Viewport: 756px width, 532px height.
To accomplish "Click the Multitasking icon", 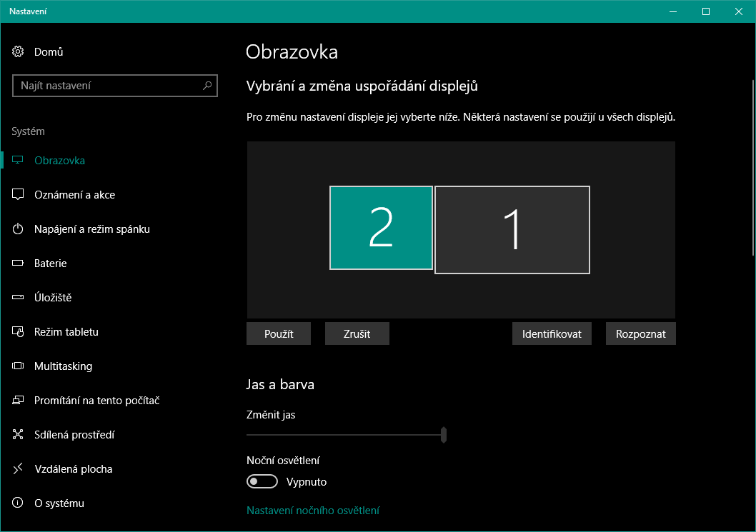I will [x=19, y=366].
